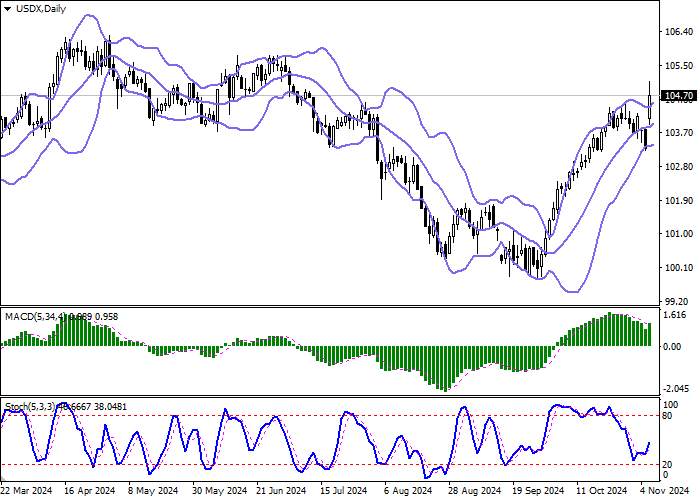The image size is (700, 500).
Task: Select the 105.50 price axis label
Action: (679, 66)
